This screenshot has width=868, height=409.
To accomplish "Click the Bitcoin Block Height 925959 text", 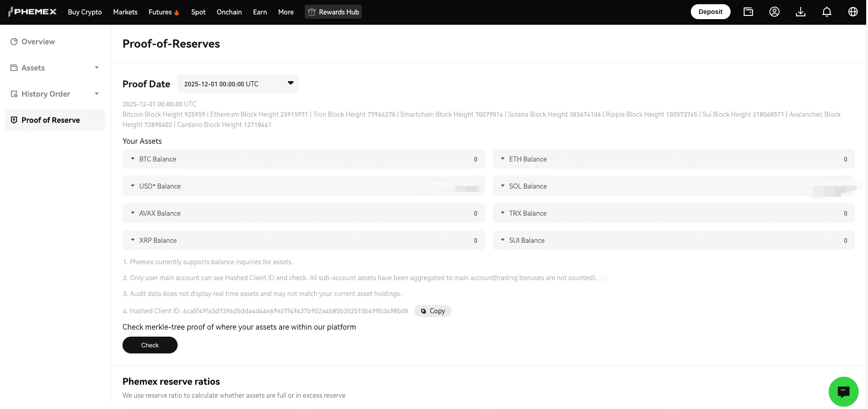I will 164,114.
